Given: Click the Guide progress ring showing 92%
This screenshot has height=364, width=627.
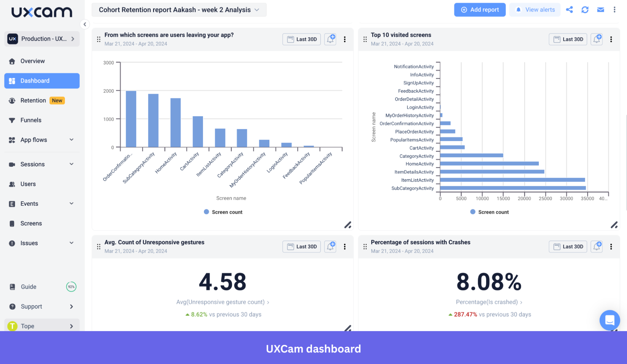Looking at the screenshot, I should pos(71,287).
